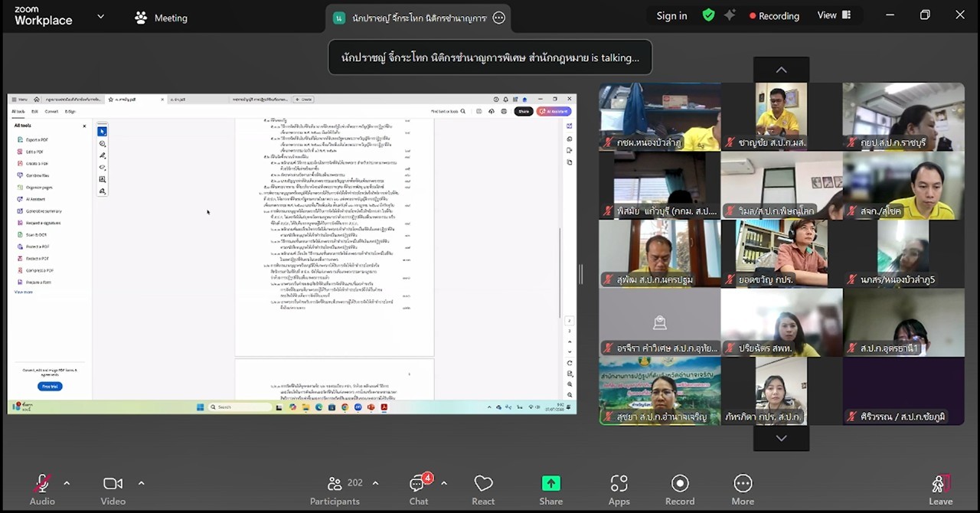Switch to the Meeting tab
Viewport: 980px width, 513px height.
pyautogui.click(x=161, y=18)
